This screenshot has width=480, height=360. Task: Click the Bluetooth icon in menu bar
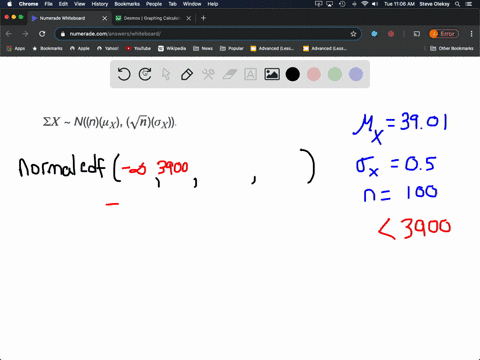click(354, 4)
